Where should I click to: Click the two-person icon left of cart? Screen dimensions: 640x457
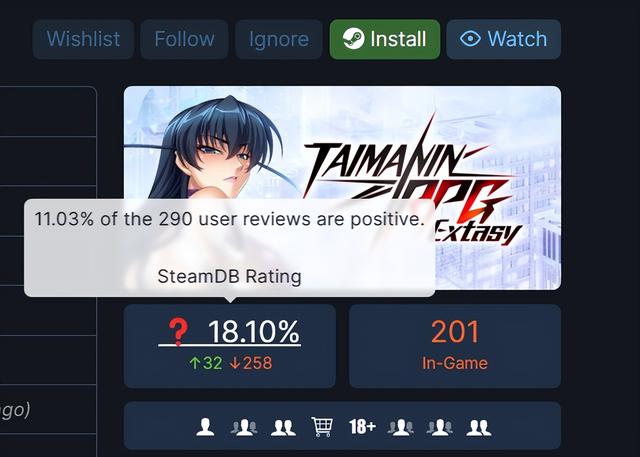283,427
